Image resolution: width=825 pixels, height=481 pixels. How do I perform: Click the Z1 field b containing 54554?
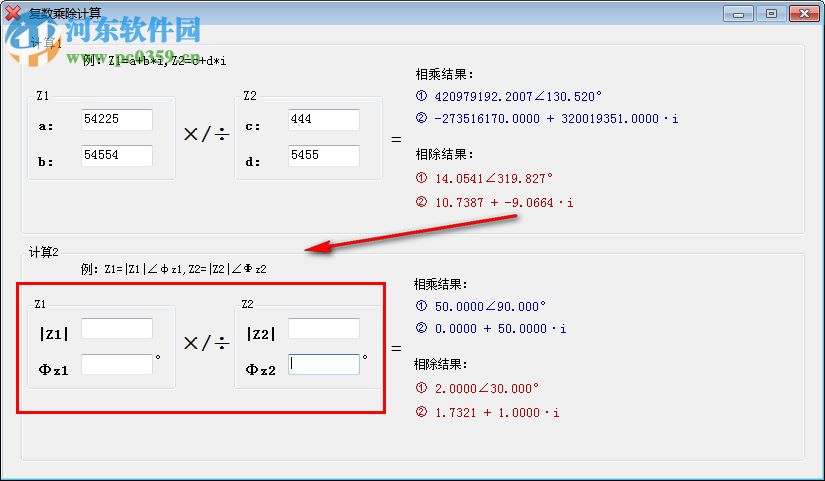point(117,155)
